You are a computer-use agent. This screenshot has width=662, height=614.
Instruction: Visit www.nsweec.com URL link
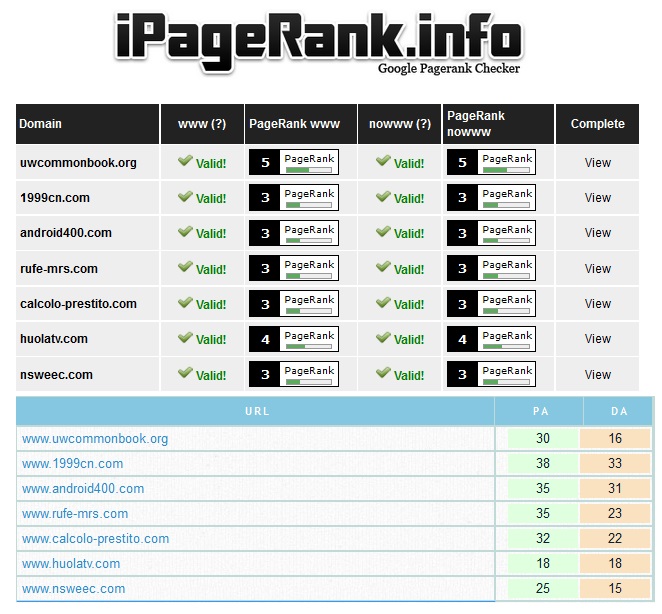[x=73, y=588]
